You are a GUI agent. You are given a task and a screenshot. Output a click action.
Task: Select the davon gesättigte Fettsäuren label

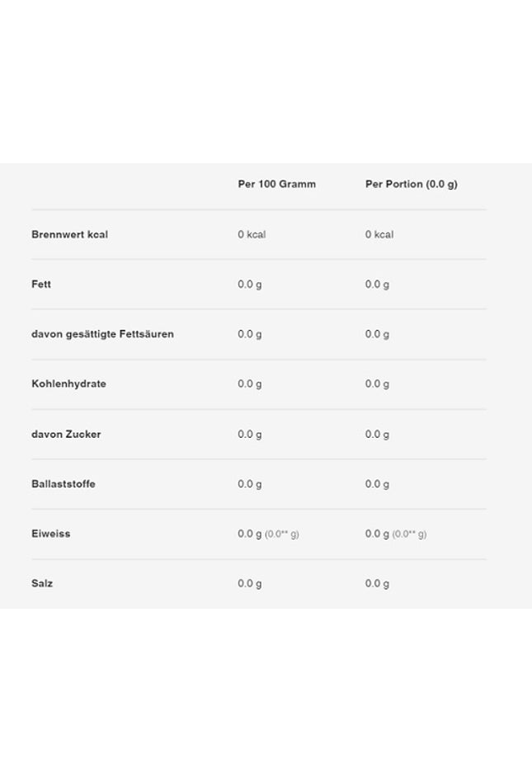(102, 334)
